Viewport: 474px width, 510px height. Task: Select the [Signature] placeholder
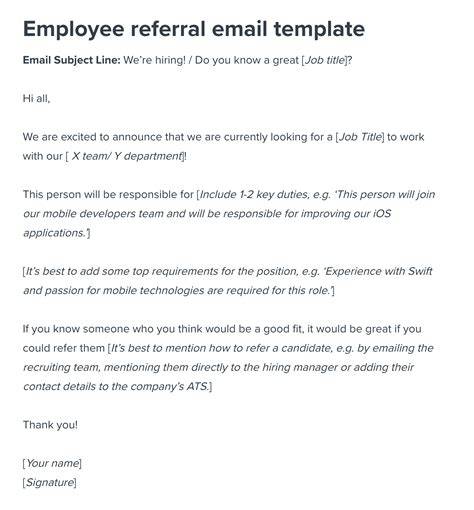coord(49,482)
